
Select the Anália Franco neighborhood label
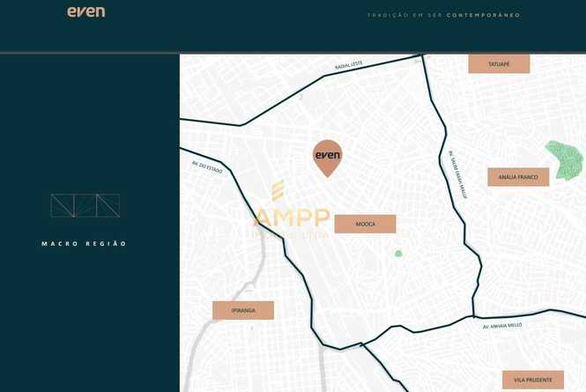click(x=518, y=177)
